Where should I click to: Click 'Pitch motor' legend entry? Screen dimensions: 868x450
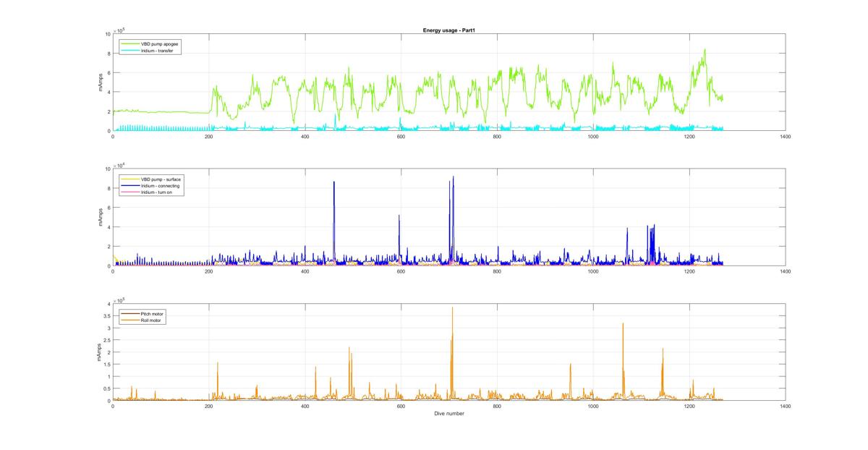(143, 313)
